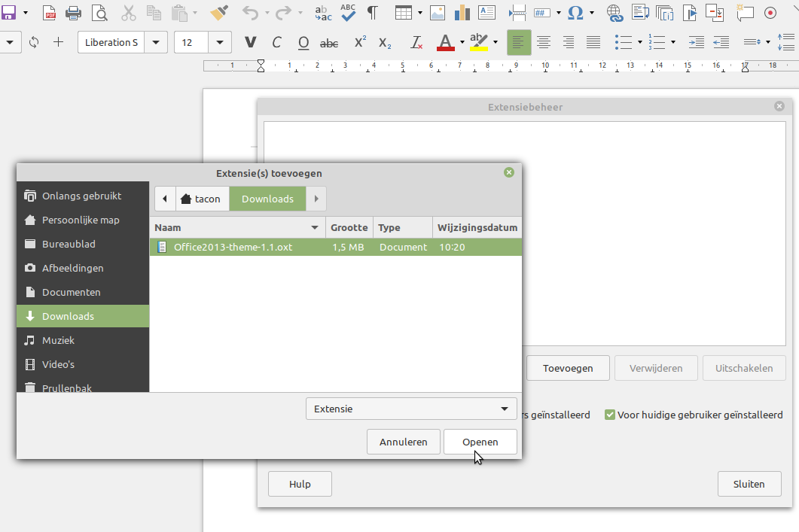This screenshot has height=532, width=799.
Task: Click the strikethrough abc icon
Action: (x=329, y=42)
